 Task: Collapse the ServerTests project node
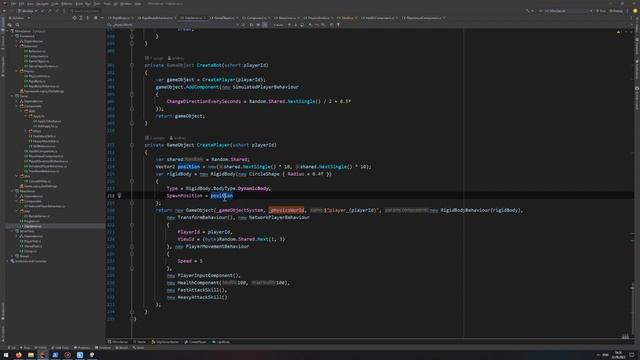tap(12, 231)
